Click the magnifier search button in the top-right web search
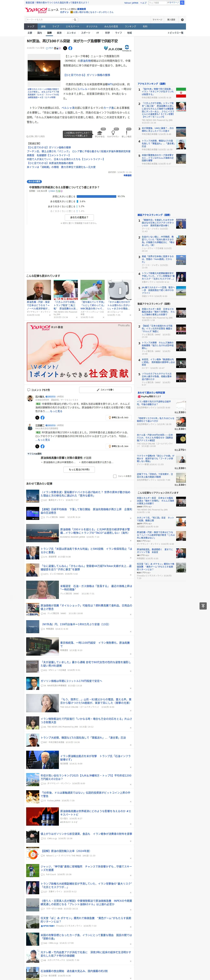The image size is (210, 980). 182,3
